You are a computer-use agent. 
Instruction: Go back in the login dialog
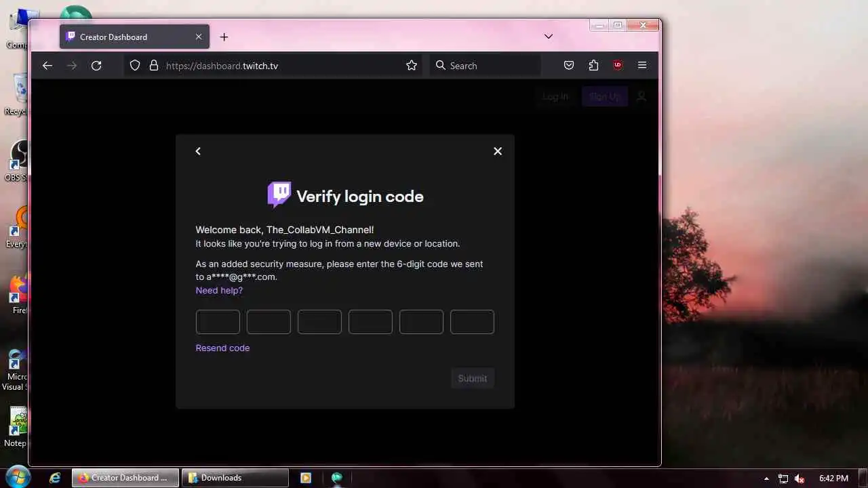pos(198,151)
